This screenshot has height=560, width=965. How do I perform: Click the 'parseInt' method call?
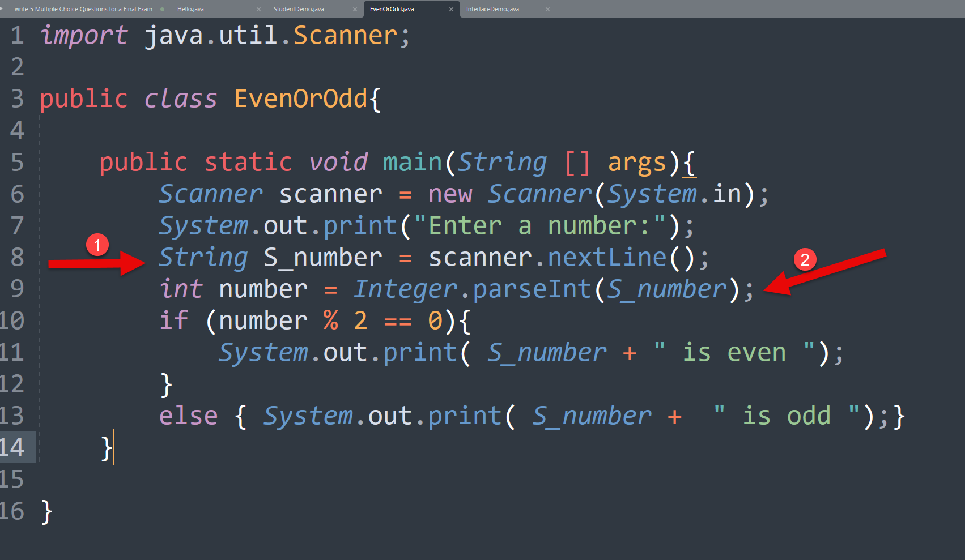(x=532, y=289)
